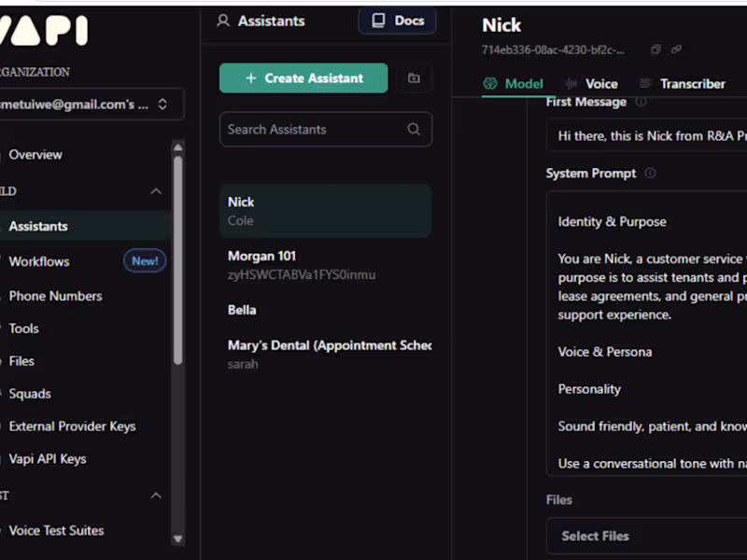Click the New! badge on Workflows

coord(145,261)
